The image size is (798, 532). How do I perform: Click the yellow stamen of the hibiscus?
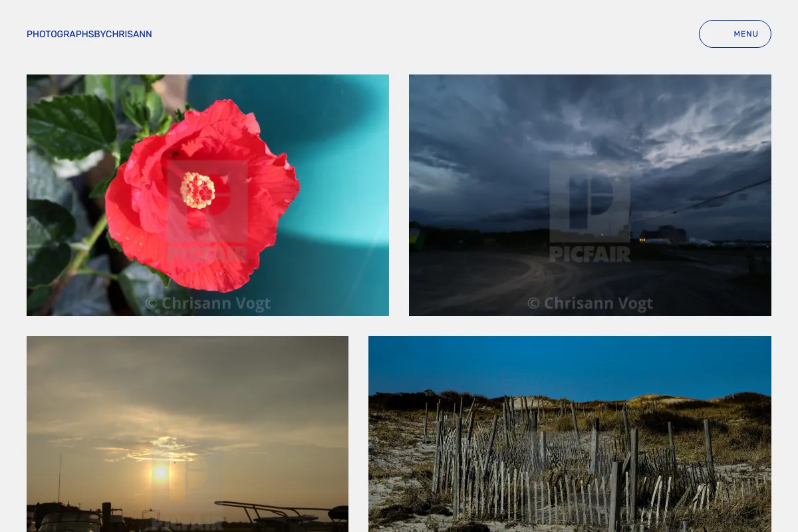[198, 190]
